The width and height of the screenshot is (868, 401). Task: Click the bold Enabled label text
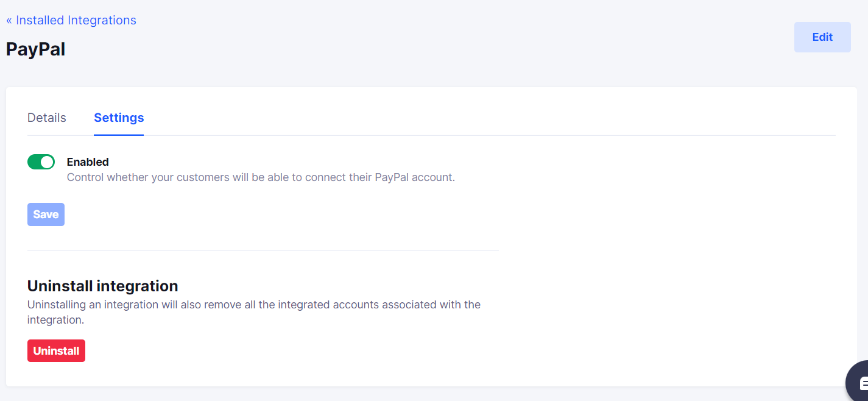coord(88,161)
